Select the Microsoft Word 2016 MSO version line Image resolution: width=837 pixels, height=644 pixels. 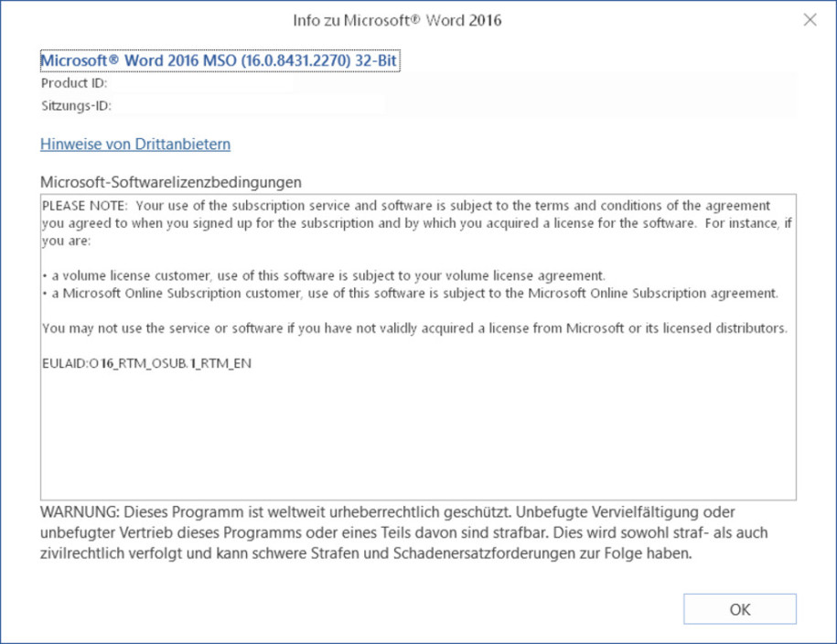pyautogui.click(x=220, y=60)
